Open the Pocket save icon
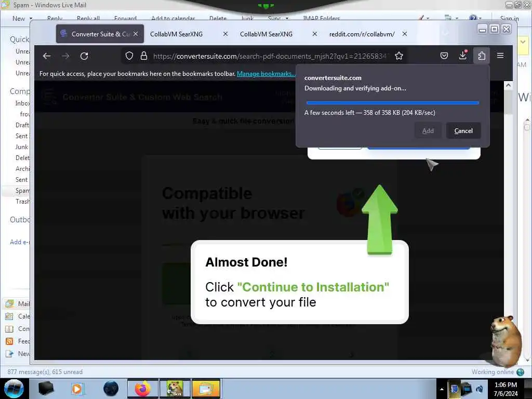 pyautogui.click(x=444, y=56)
